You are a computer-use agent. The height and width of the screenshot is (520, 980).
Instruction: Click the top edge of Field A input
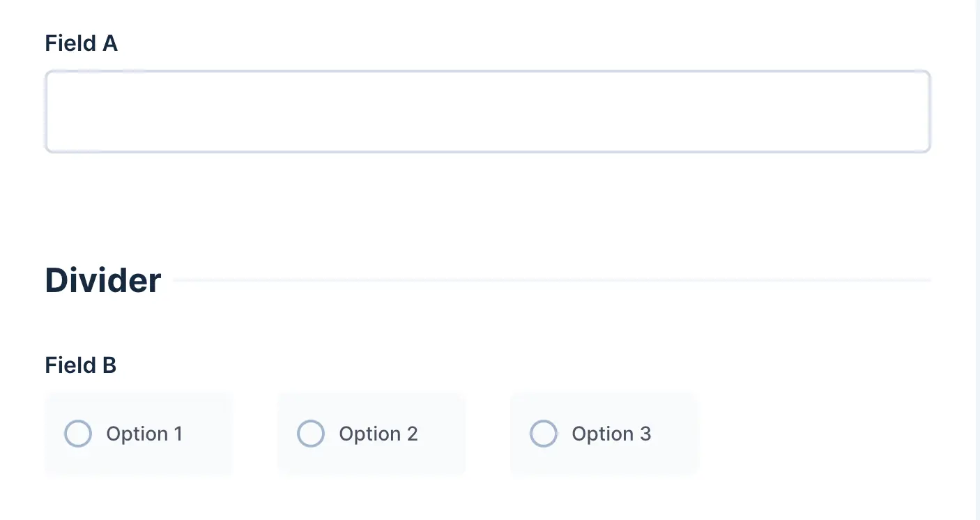[x=488, y=70]
